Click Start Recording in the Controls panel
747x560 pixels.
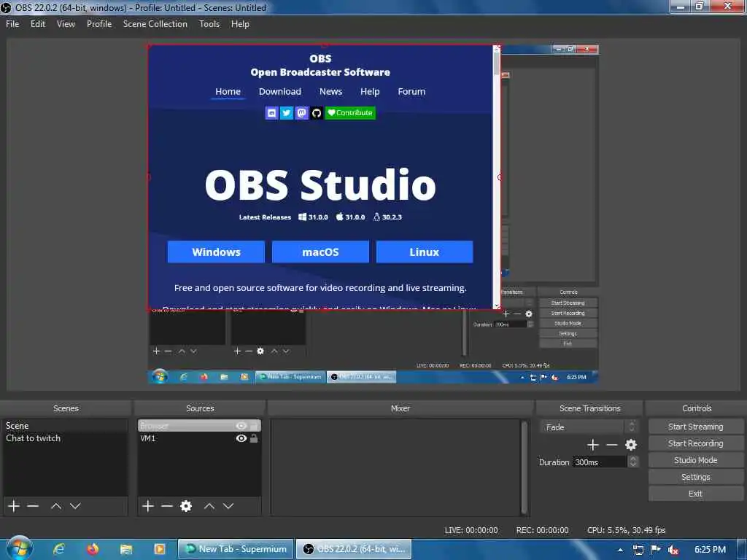(x=695, y=443)
